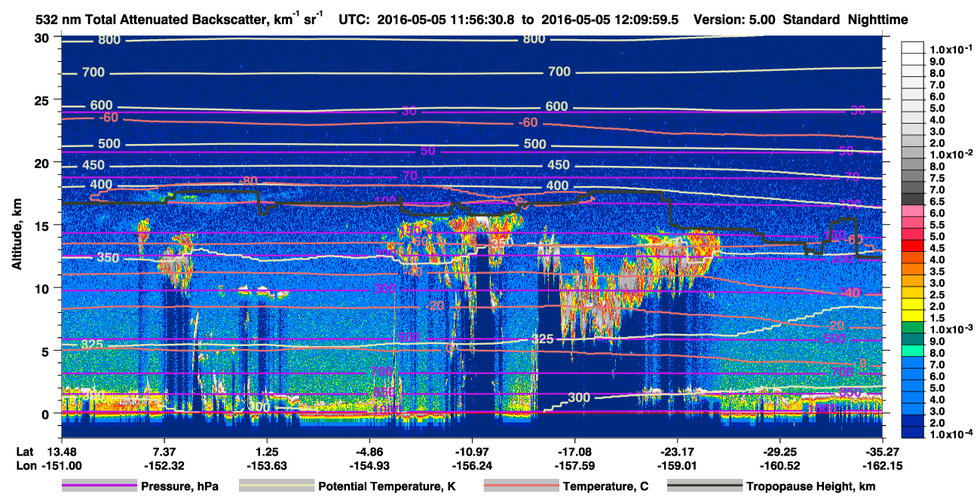Click the 'Temperature, C' legend label

tap(605, 486)
